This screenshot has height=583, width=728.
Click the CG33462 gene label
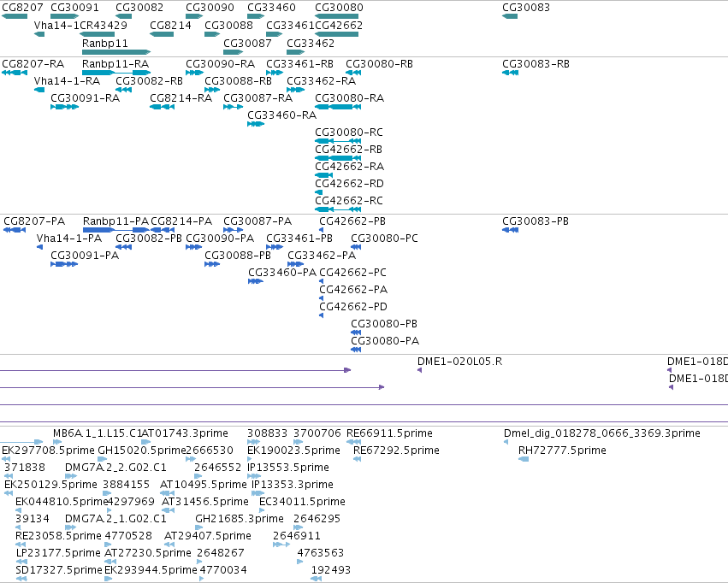coord(311,43)
